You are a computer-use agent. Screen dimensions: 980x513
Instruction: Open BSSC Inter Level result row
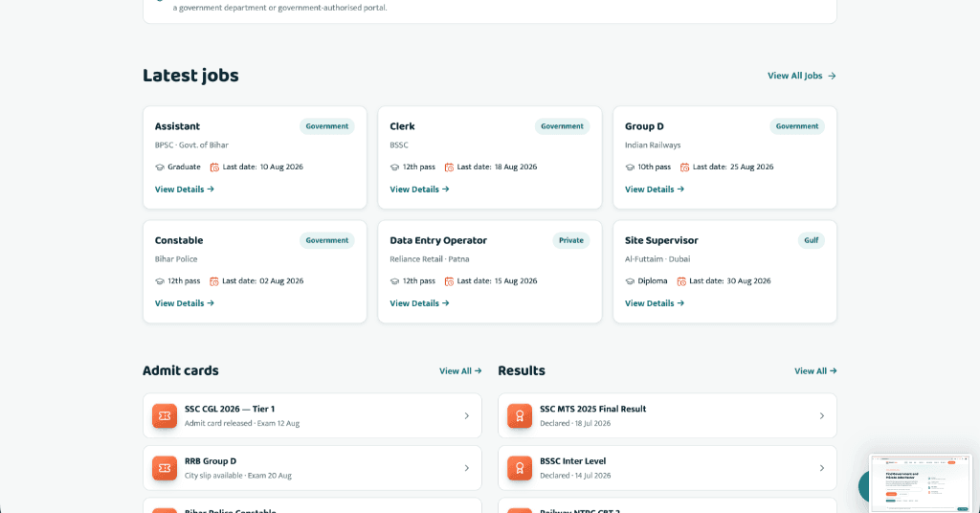click(x=667, y=468)
